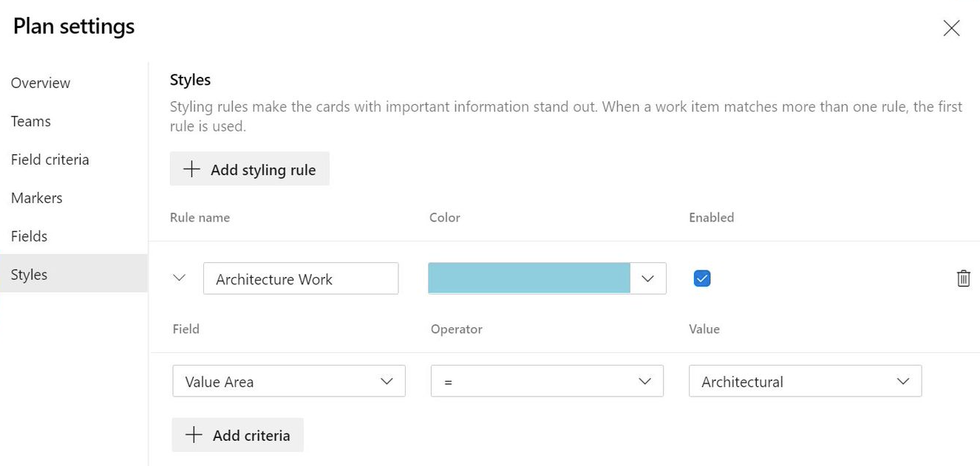Delete the Architecture Work styling rule
Screen dimensions: 980x466
pyautogui.click(x=963, y=278)
